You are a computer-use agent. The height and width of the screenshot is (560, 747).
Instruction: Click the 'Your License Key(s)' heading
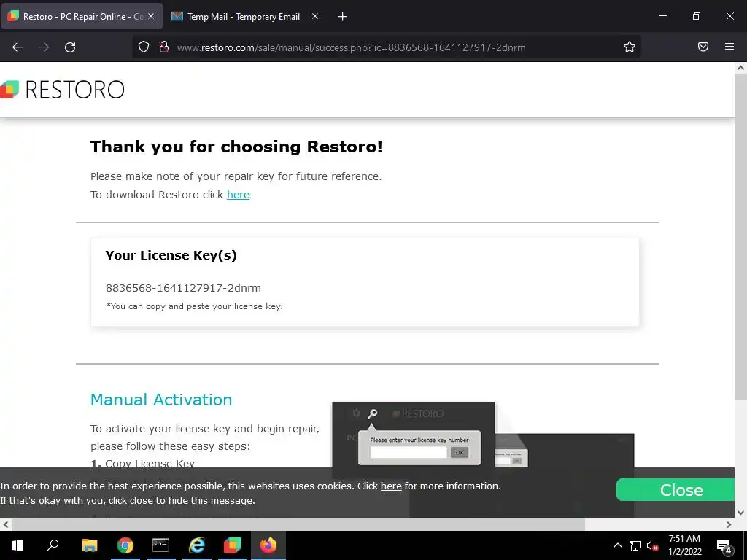[171, 255]
